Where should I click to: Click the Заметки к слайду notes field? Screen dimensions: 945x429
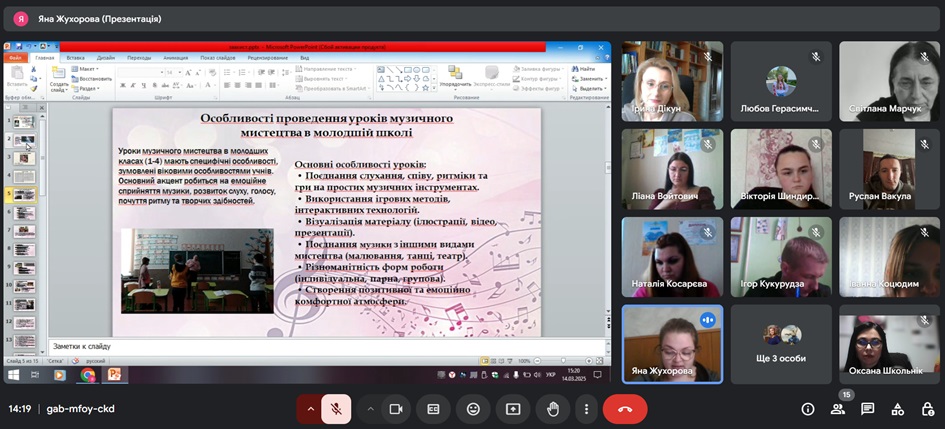click(x=326, y=346)
